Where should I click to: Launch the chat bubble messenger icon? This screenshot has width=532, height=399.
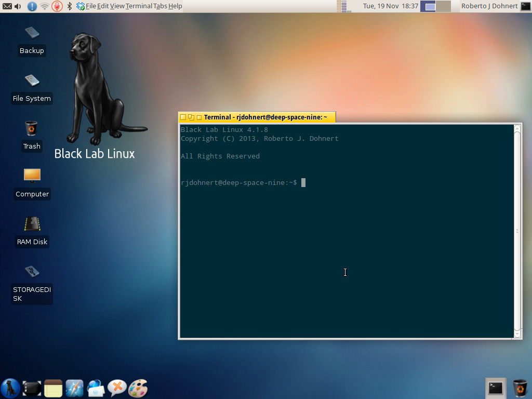117,388
